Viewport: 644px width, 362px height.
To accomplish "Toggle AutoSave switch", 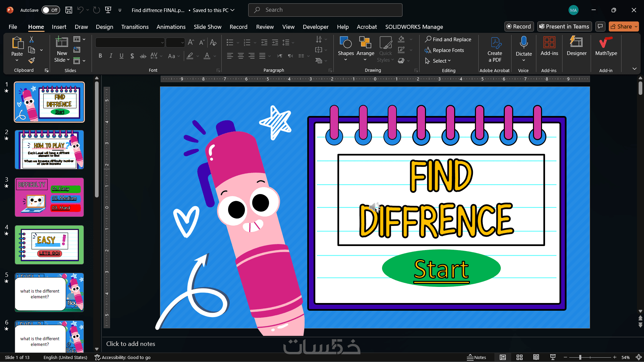I will click(x=51, y=10).
